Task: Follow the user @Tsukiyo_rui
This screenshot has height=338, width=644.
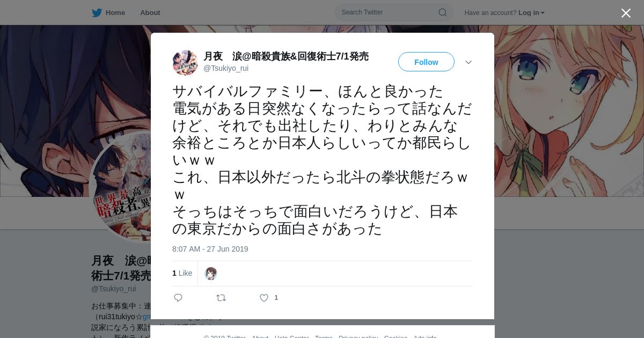Action: coord(426,62)
